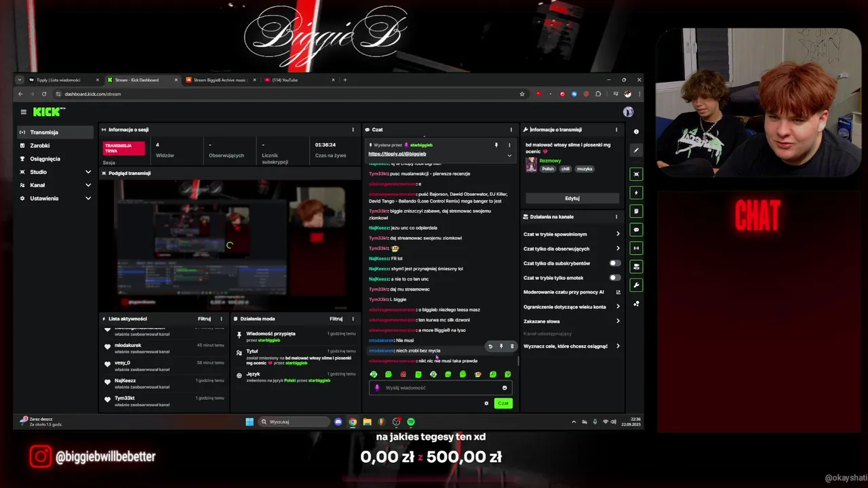Open Transmisja in the sidebar
Image resolution: width=868 pixels, height=488 pixels.
56,132
